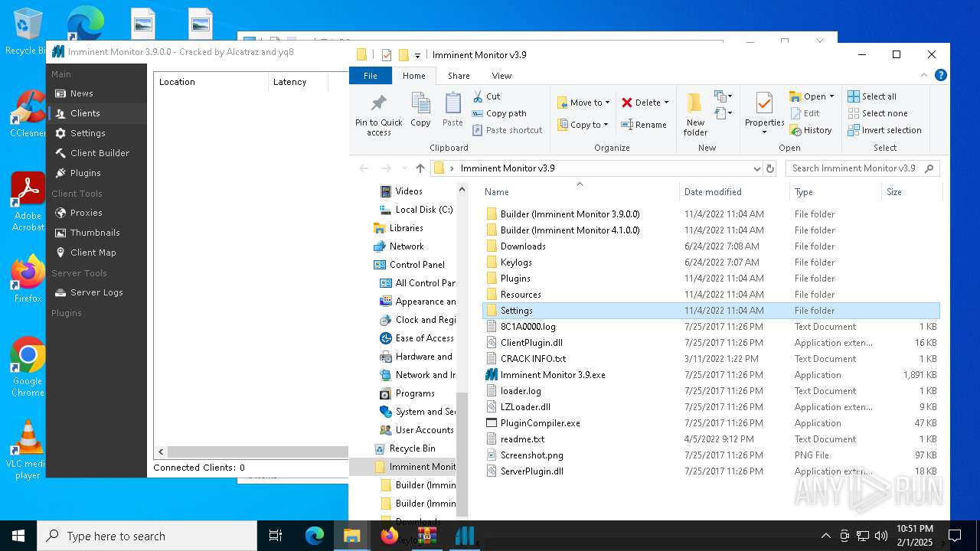Expand the Properties dropdown arrow
This screenshot has height=551, width=980.
coord(764,132)
